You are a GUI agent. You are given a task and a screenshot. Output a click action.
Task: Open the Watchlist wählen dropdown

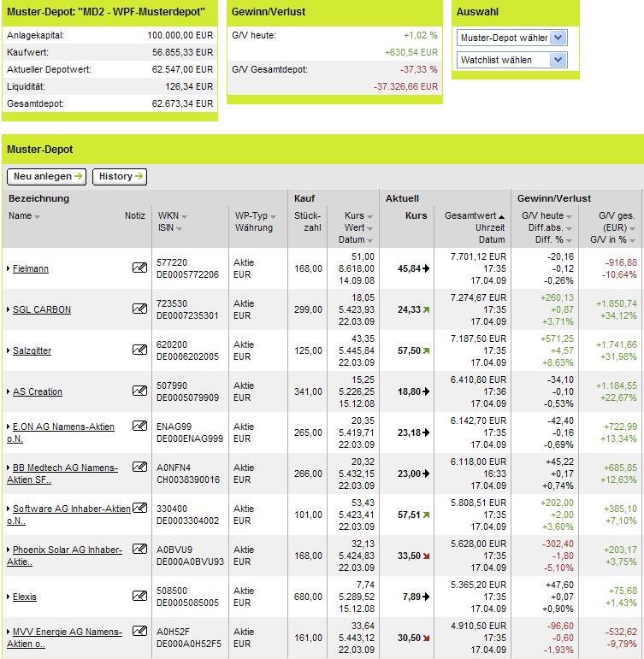(512, 60)
